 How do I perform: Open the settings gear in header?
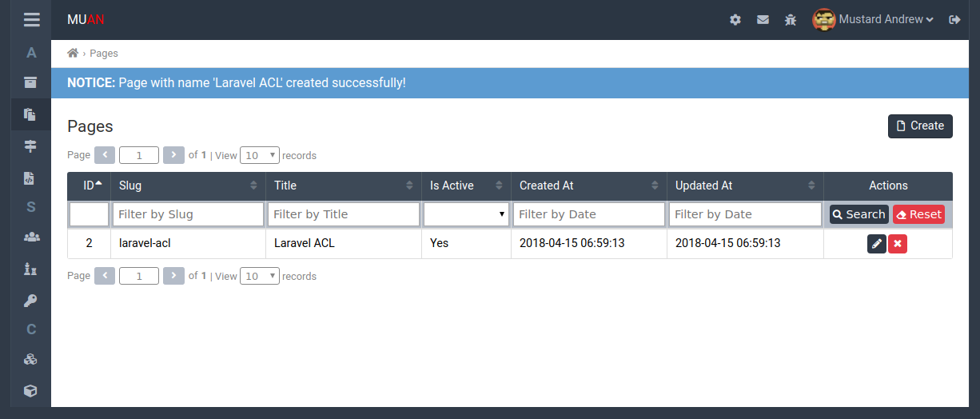click(x=735, y=20)
